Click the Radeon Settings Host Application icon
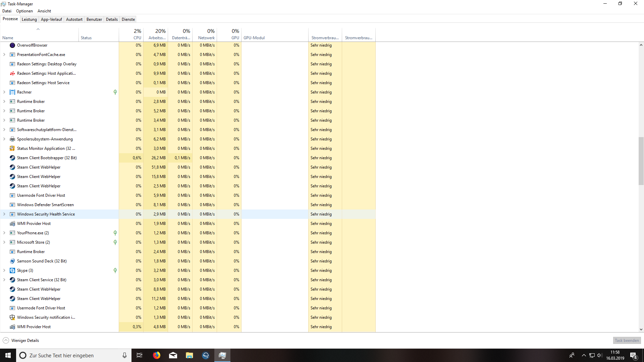Image resolution: width=644 pixels, height=362 pixels. [x=12, y=73]
